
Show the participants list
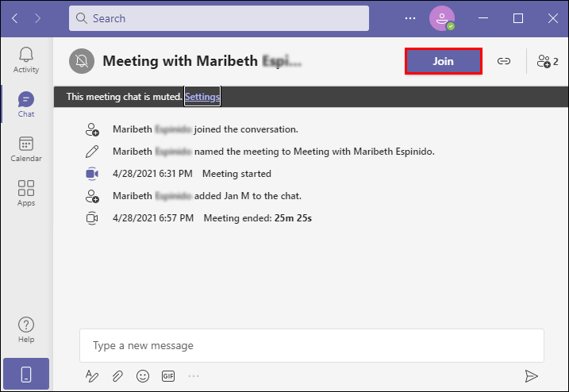548,61
